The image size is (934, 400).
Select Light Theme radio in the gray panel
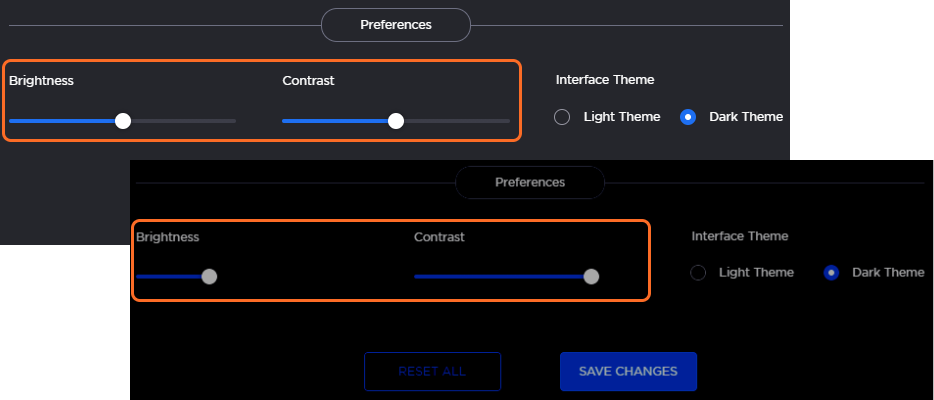click(563, 117)
